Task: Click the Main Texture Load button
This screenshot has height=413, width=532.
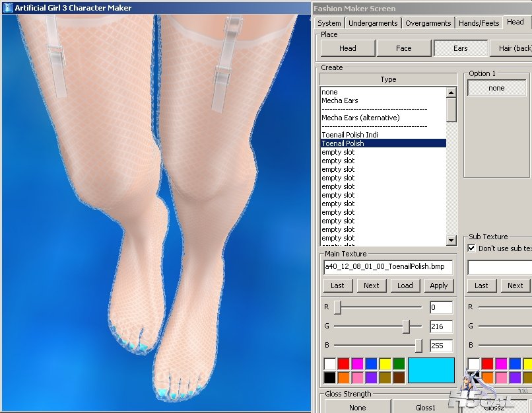Action: 405,285
